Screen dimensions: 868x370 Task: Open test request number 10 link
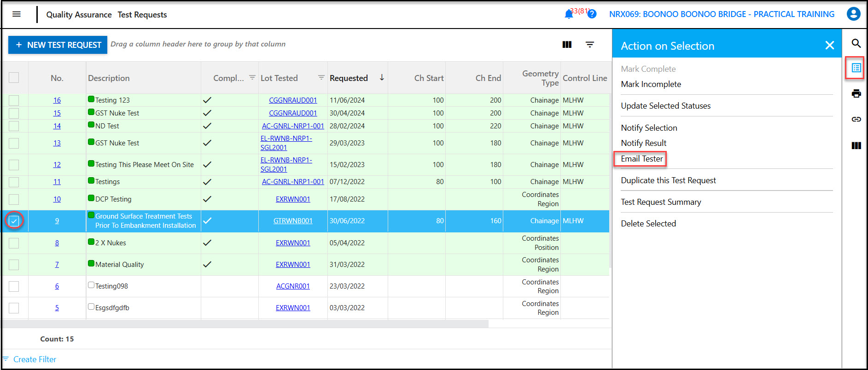tap(57, 199)
